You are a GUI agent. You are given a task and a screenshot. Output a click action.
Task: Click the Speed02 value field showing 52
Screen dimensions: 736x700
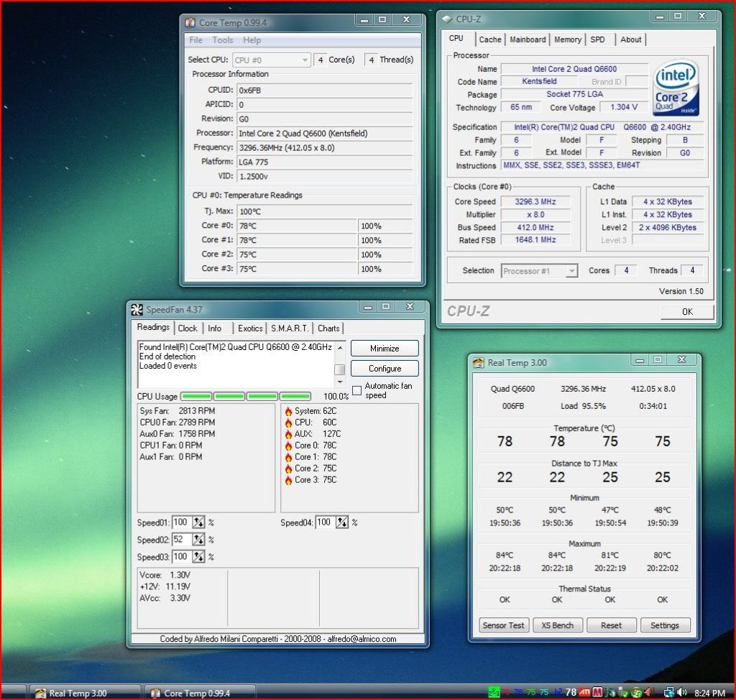(x=182, y=540)
